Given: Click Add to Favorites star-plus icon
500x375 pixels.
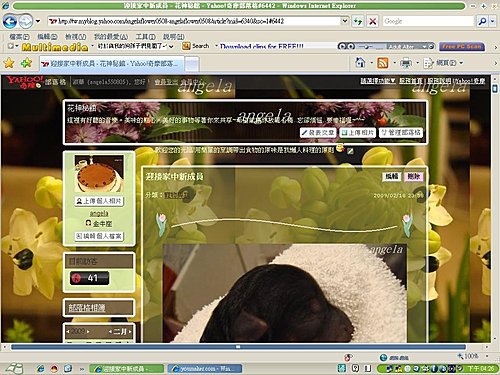Looking at the screenshot, I should [26, 63].
